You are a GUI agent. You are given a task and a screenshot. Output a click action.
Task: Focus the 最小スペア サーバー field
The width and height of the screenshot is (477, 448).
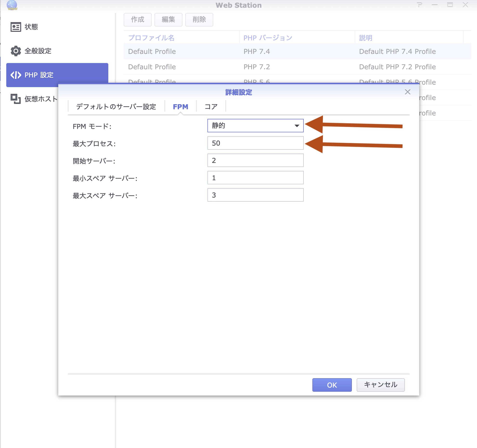tap(255, 178)
